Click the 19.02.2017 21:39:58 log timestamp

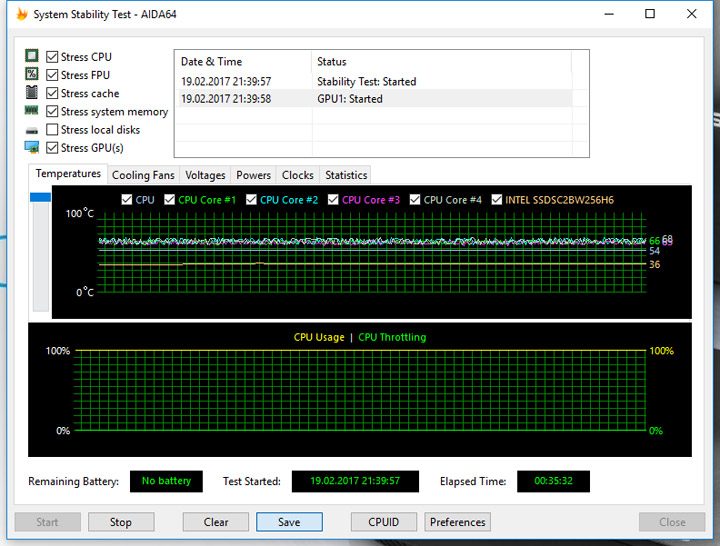click(226, 99)
